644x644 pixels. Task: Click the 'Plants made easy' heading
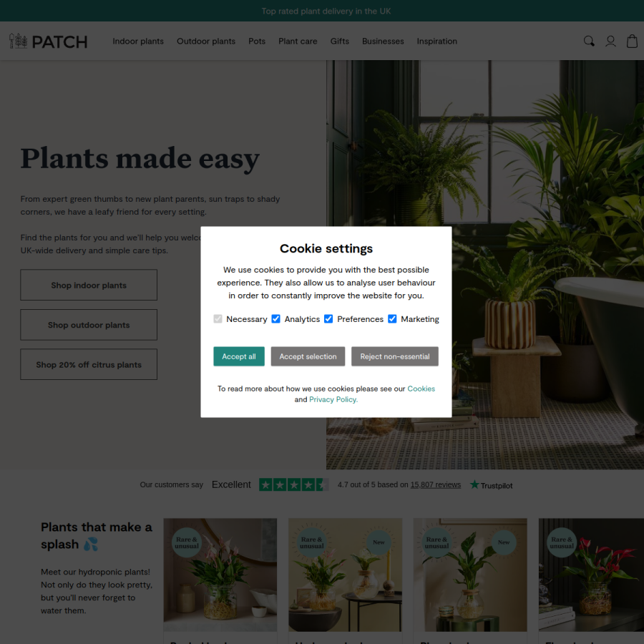[140, 159]
